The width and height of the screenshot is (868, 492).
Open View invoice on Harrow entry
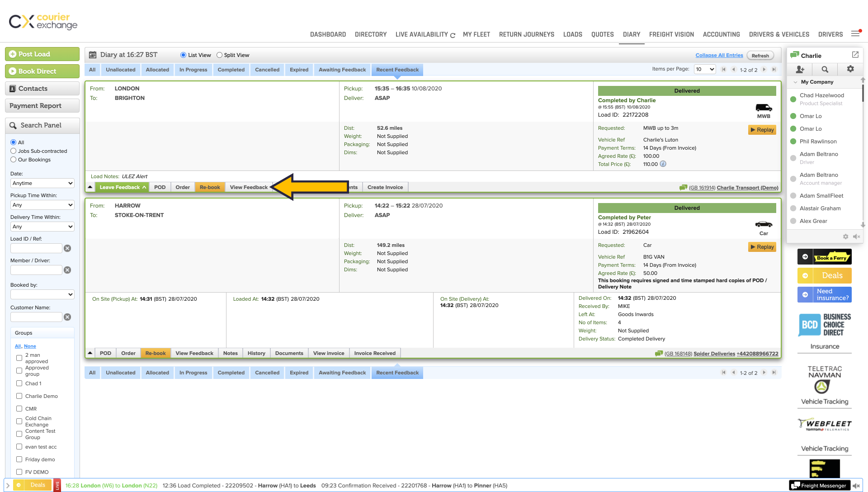point(329,353)
